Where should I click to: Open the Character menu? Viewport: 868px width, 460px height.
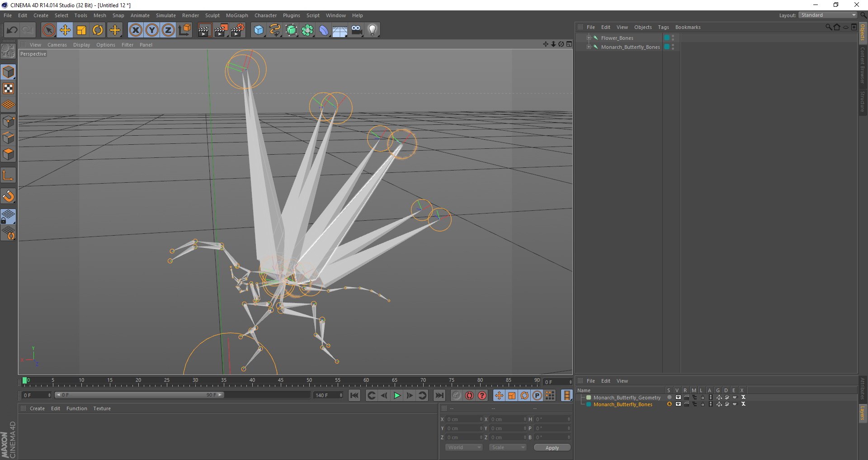265,15
